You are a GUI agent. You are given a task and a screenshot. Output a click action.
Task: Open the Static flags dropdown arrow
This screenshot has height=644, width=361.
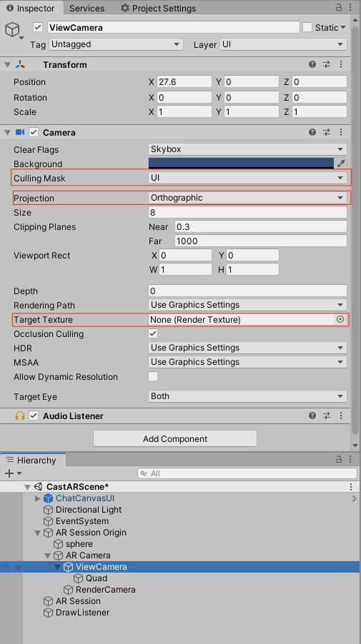click(343, 28)
